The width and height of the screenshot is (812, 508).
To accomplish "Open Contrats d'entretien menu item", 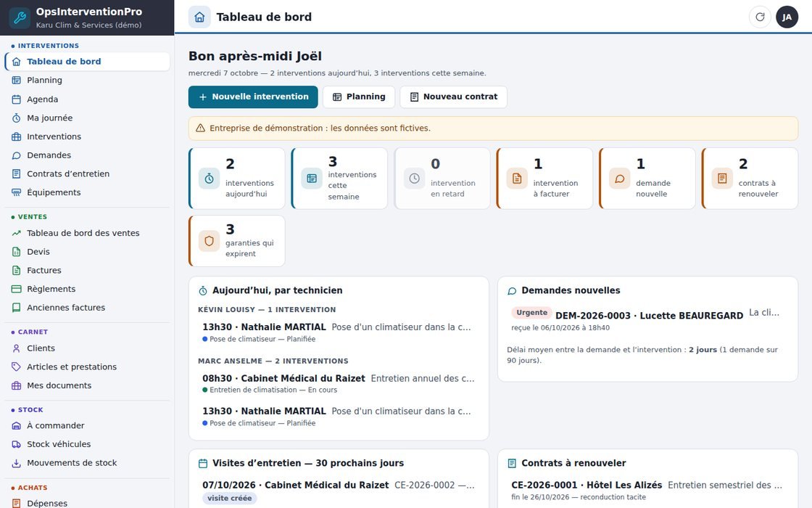I will tap(88, 173).
